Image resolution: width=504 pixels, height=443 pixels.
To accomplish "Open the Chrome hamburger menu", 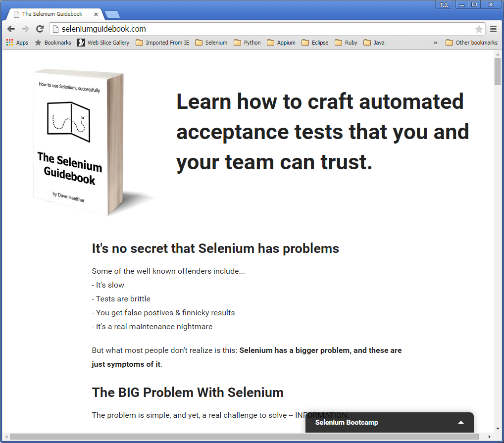I will click(494, 29).
